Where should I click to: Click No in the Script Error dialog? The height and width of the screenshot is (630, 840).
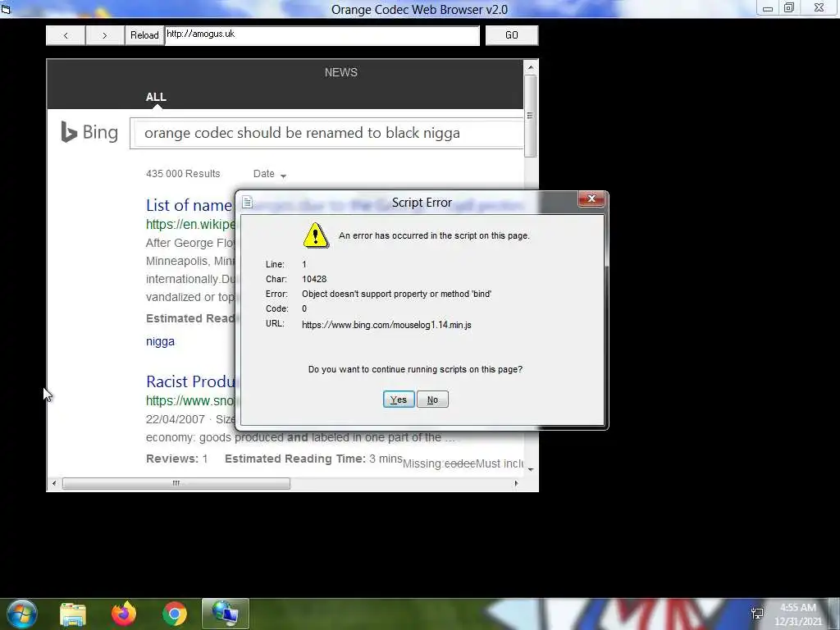coord(432,399)
